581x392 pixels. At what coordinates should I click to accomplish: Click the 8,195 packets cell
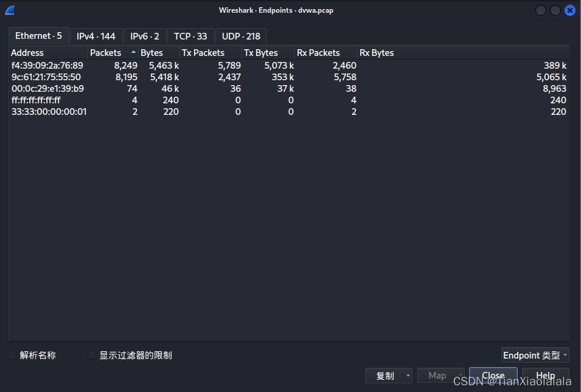point(127,77)
